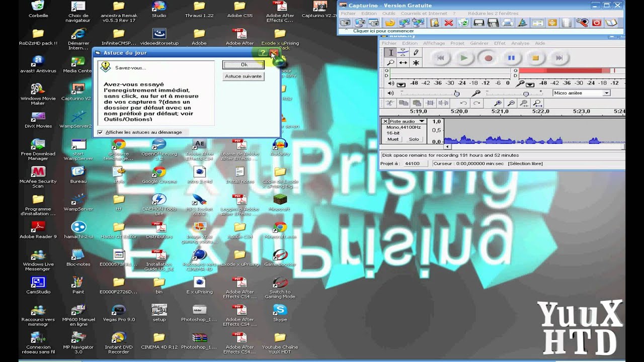Click the Capturino wrench options icon
This screenshot has width=644, height=362.
582,23
